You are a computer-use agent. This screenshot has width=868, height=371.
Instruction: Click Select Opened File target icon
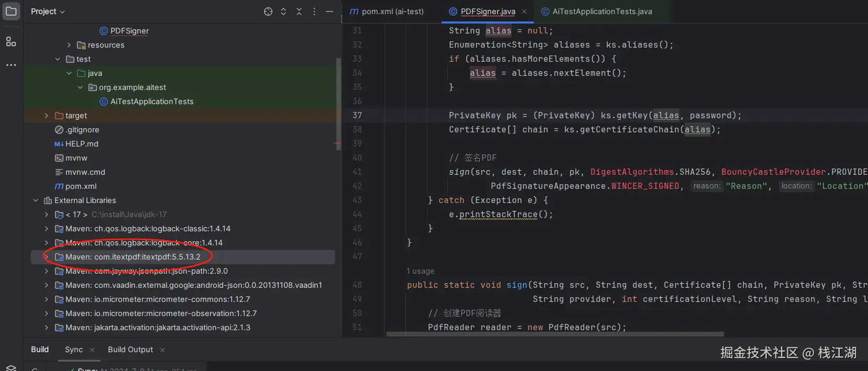(268, 12)
